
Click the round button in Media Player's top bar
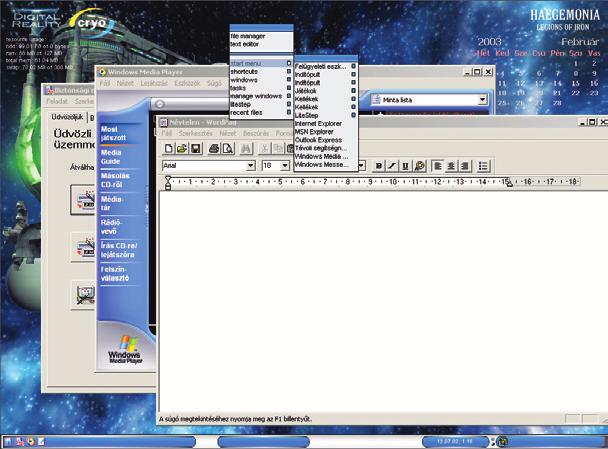(159, 104)
